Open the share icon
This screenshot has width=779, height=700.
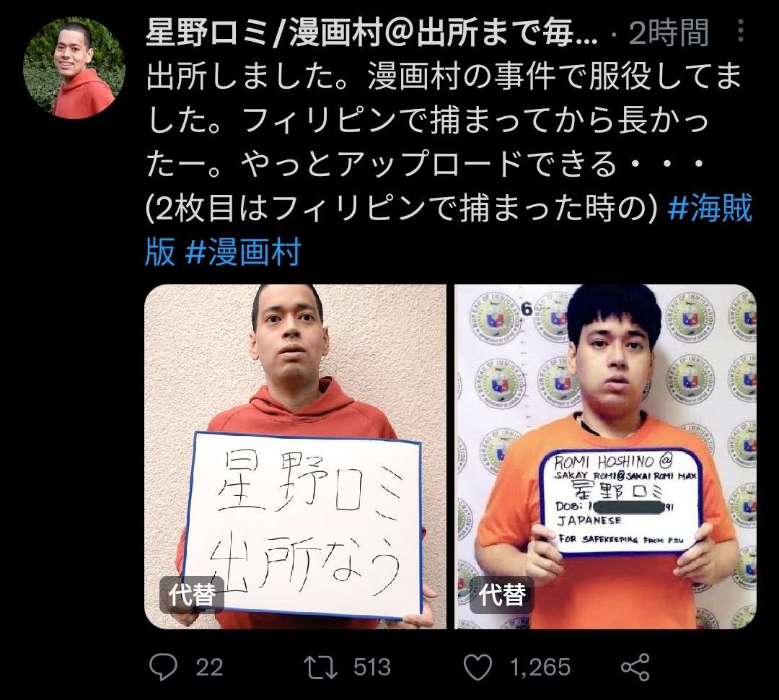click(x=635, y=668)
